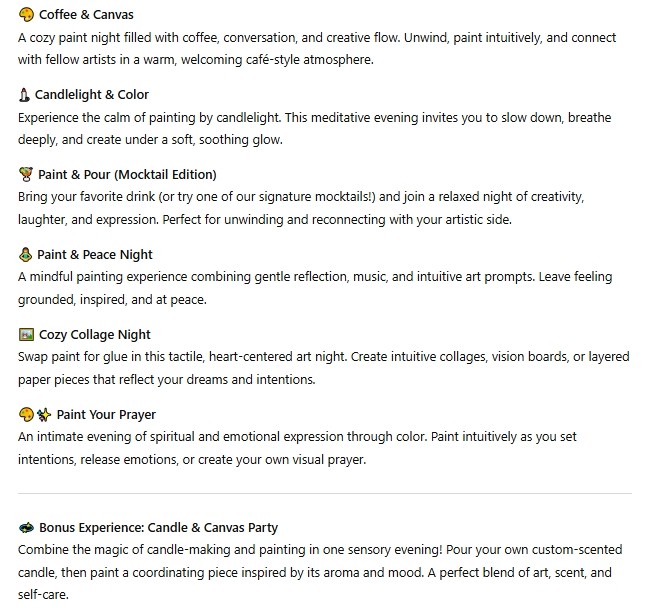Screen dimensions: 646x608
Task: Click the framed picture emoji beside Cozy Collage Night
Action: click(26, 335)
